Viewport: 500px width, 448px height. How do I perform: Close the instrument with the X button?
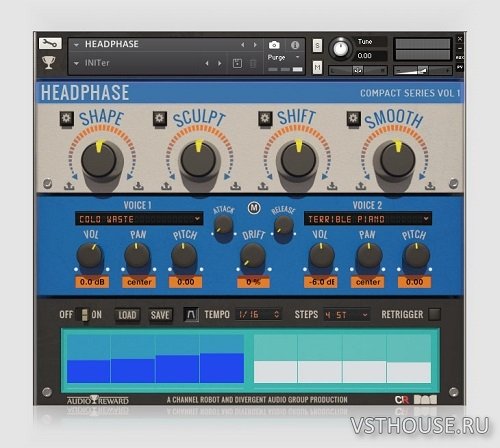tap(460, 39)
